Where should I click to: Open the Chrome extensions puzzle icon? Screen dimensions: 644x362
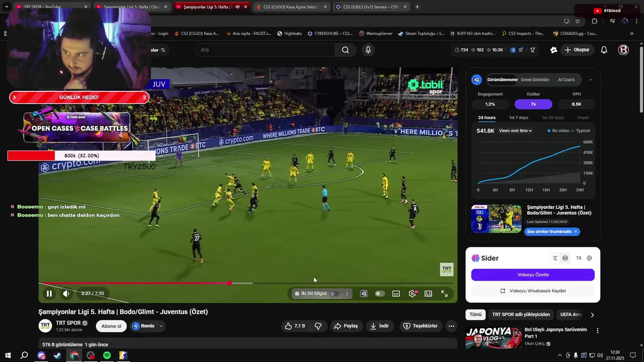(x=595, y=21)
